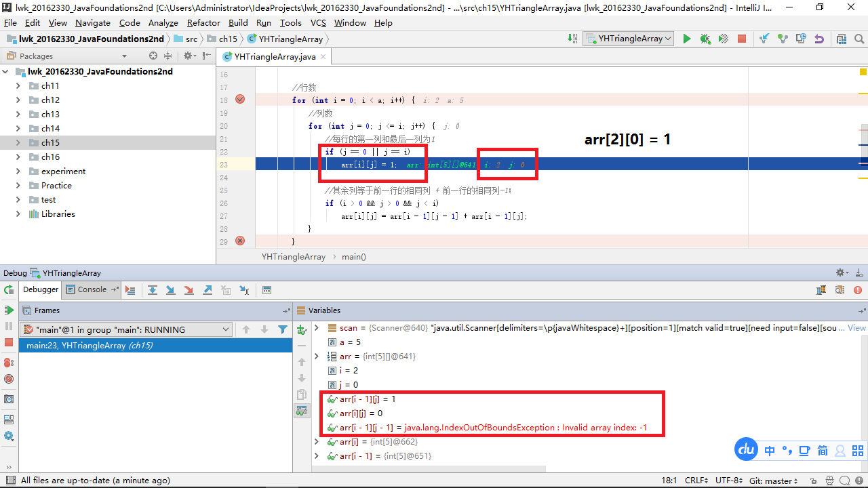This screenshot has height=488, width=868.
Task: Step over in debugger toolbar
Action: (x=153, y=290)
